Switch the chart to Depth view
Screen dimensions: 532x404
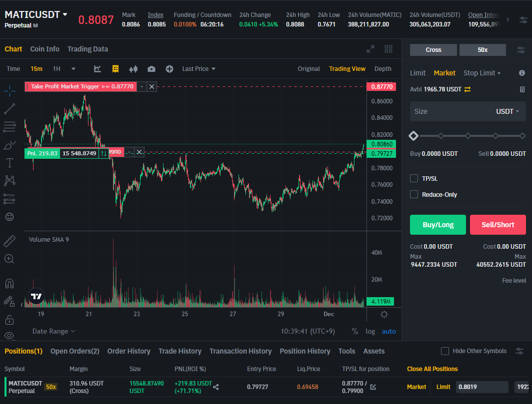tap(382, 69)
